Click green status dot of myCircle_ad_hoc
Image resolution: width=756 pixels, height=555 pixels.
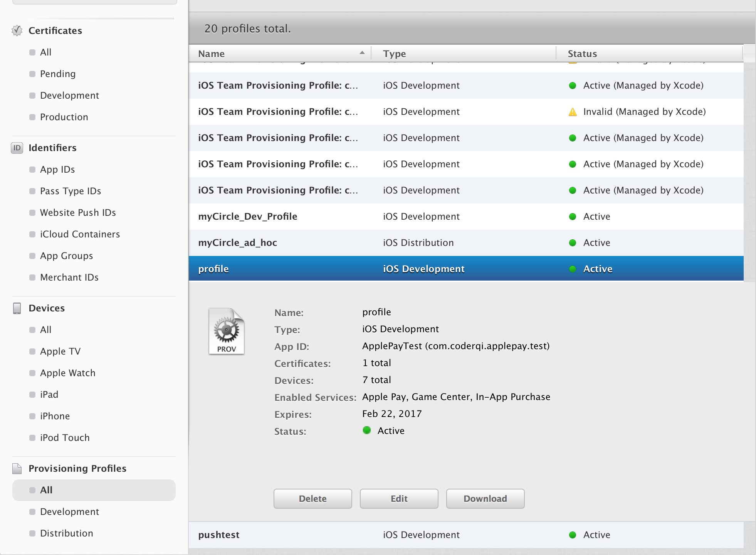pyautogui.click(x=573, y=243)
